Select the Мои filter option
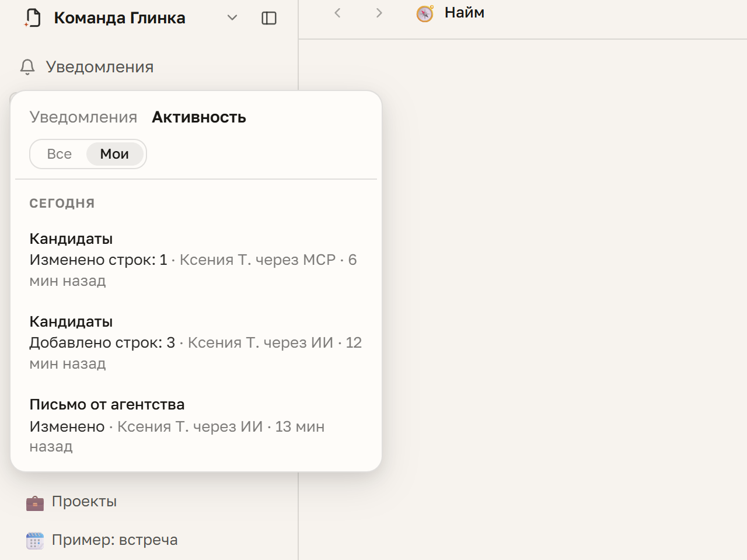This screenshot has width=747, height=560. [x=114, y=154]
